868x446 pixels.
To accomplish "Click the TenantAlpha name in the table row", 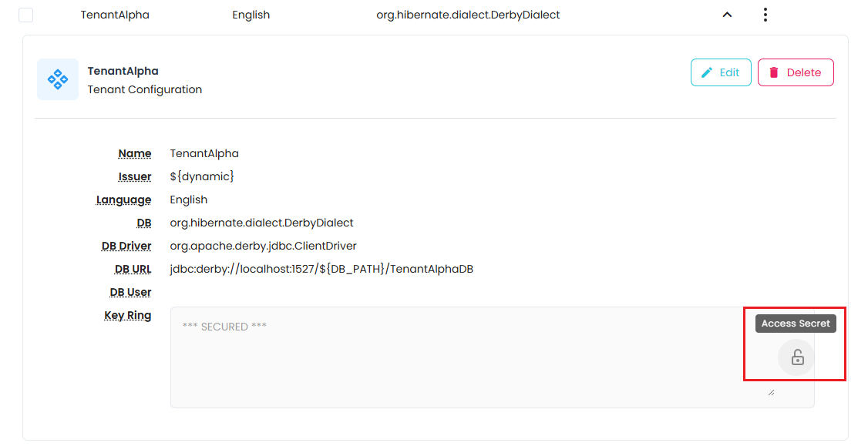I will [115, 15].
